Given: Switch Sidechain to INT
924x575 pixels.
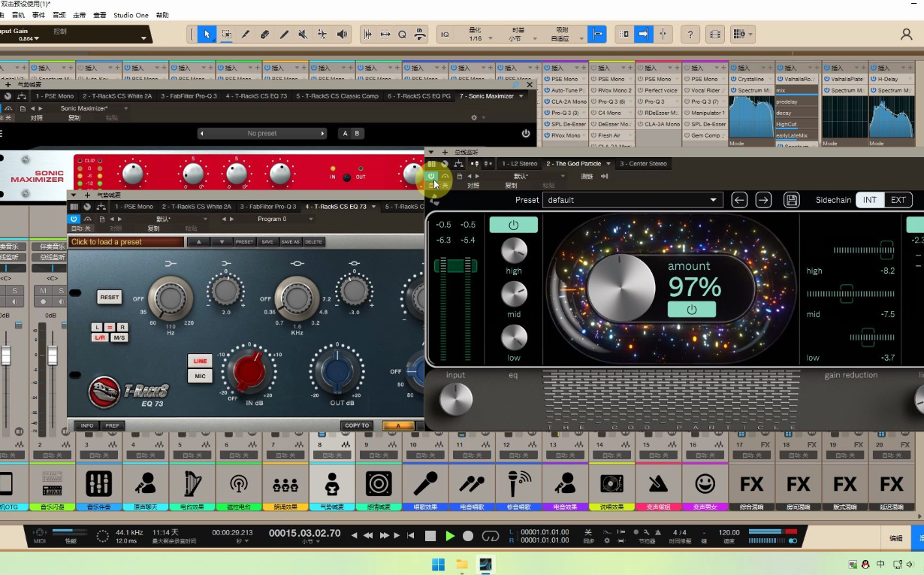Looking at the screenshot, I should point(870,200).
